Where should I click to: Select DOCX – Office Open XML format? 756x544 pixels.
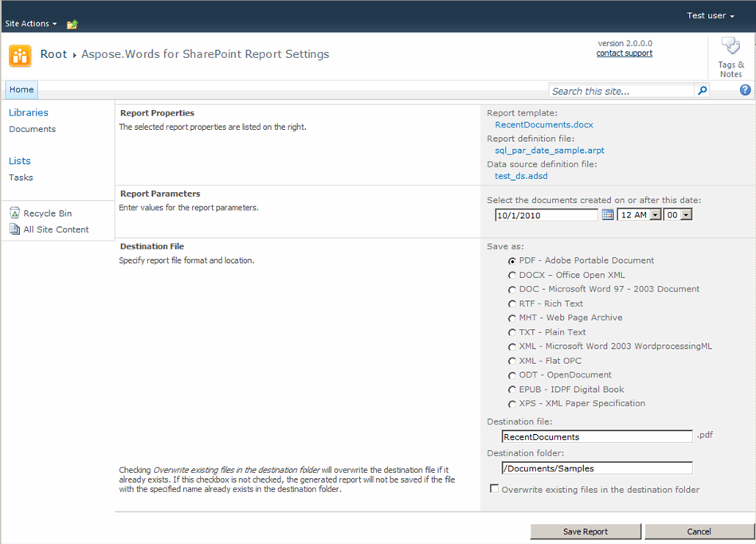click(x=512, y=276)
